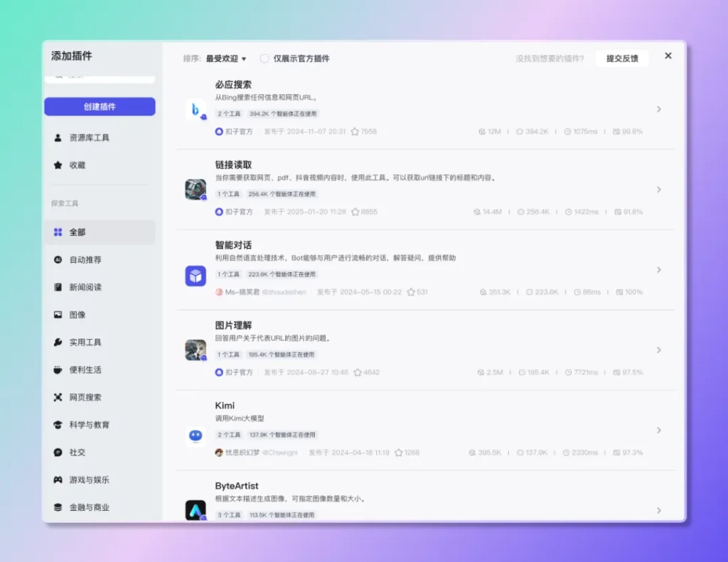This screenshot has height=562, width=728.
Task: Click the 链接读取 plugin thumbnail icon
Action: point(196,190)
